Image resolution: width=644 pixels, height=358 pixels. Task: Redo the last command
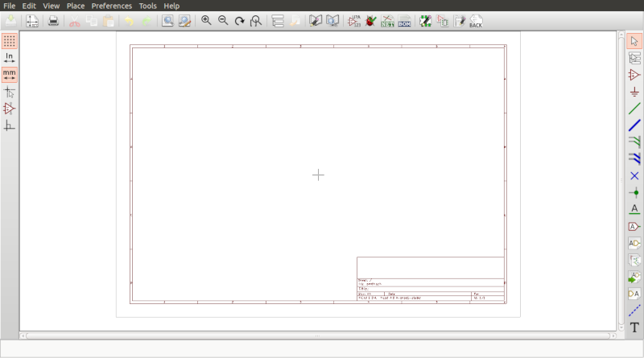coord(147,21)
